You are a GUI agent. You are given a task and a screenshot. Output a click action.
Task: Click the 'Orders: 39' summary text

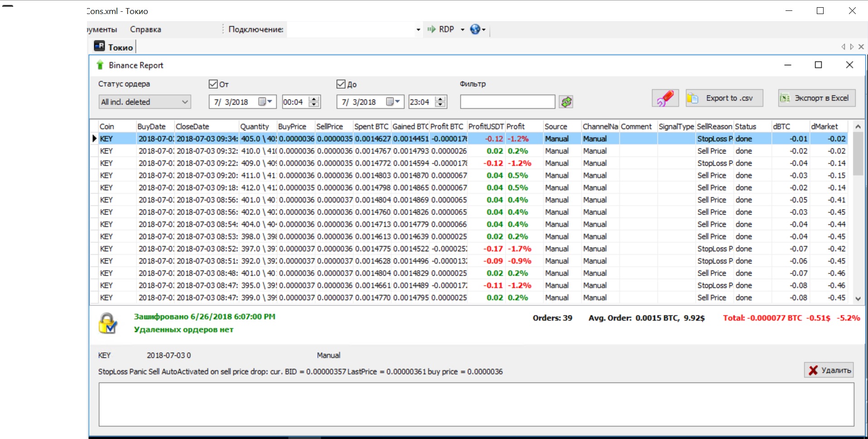(552, 318)
